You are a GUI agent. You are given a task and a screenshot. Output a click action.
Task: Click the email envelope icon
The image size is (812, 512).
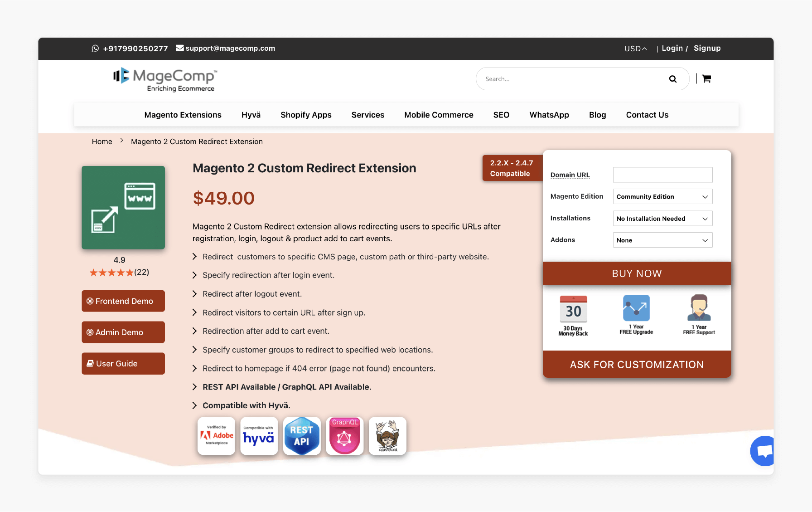pyautogui.click(x=179, y=48)
